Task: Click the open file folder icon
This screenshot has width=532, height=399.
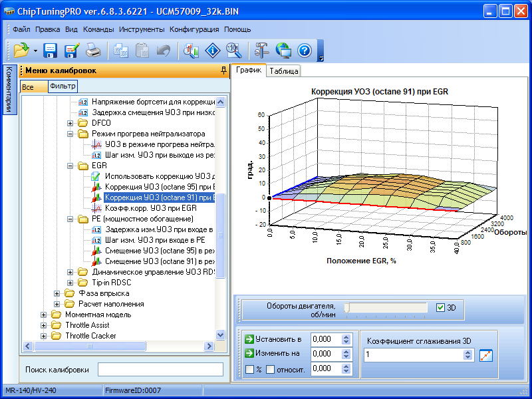Action: [20, 50]
